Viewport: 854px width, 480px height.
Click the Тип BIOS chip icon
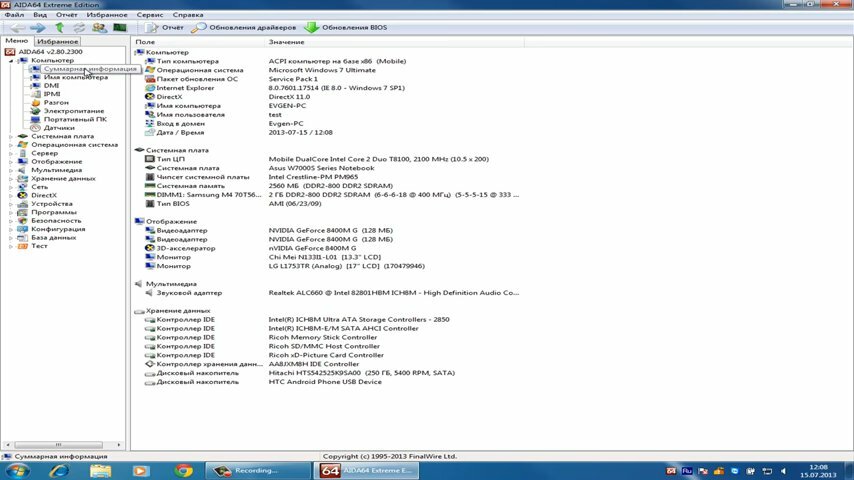[150, 204]
